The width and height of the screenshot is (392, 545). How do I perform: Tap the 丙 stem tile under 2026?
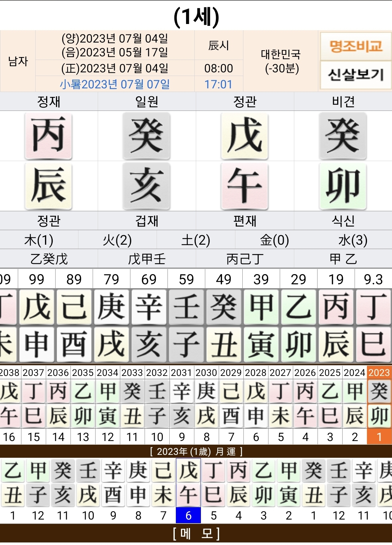click(x=305, y=391)
